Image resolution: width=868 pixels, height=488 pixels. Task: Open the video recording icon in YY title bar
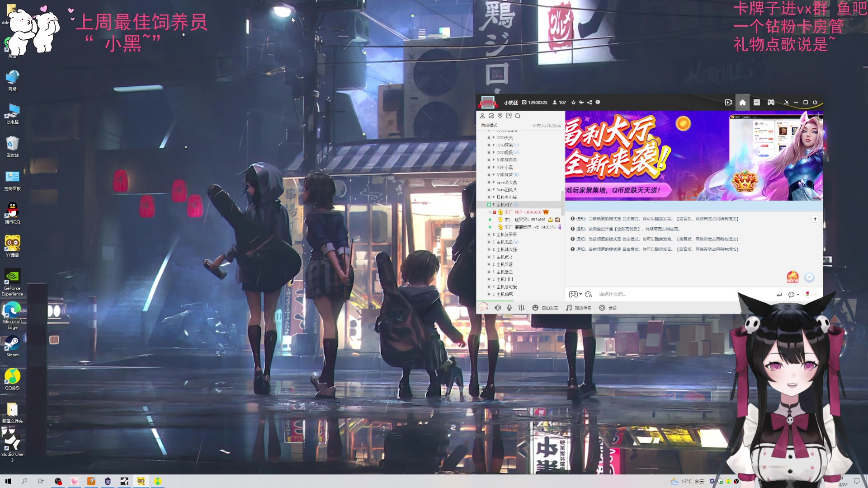pyautogui.click(x=728, y=103)
